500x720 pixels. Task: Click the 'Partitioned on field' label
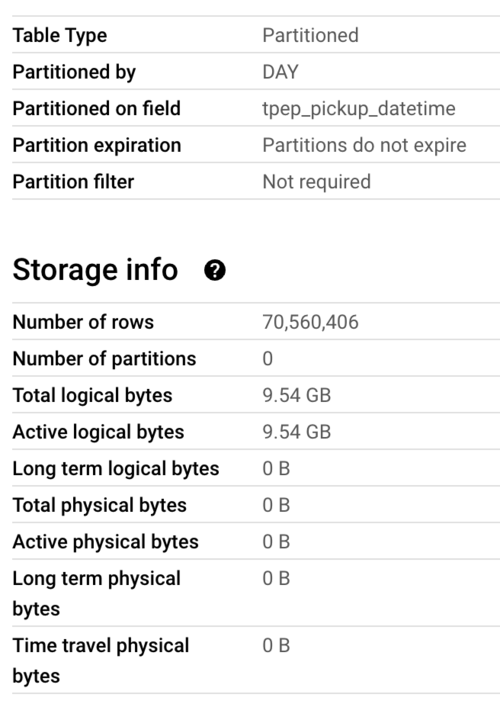tap(97, 109)
